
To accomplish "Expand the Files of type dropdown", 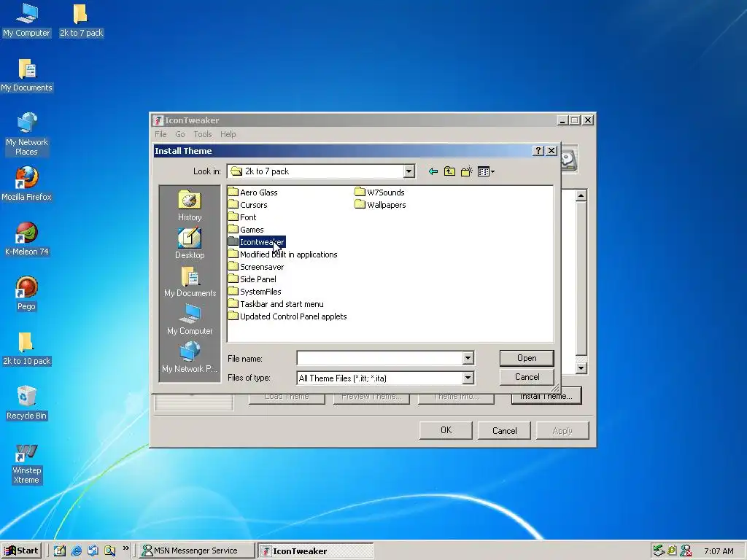I will click(468, 378).
